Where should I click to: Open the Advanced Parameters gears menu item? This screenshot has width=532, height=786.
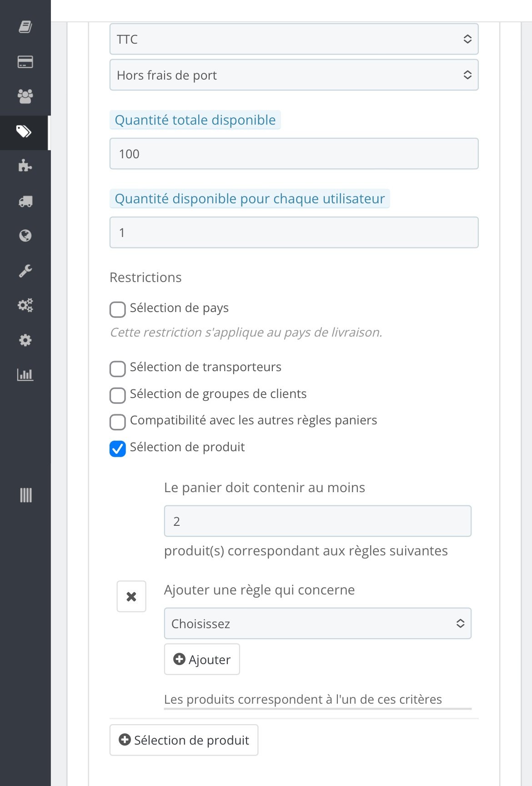tap(25, 305)
